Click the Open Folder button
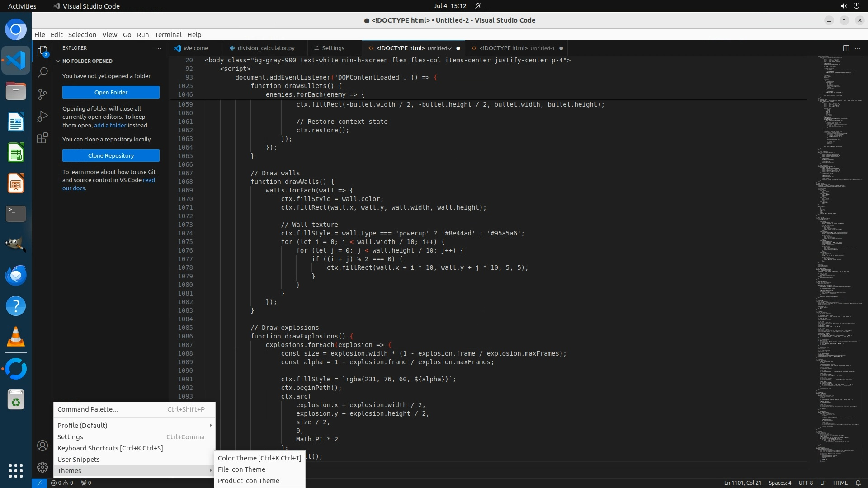The height and width of the screenshot is (488, 868). coord(111,92)
